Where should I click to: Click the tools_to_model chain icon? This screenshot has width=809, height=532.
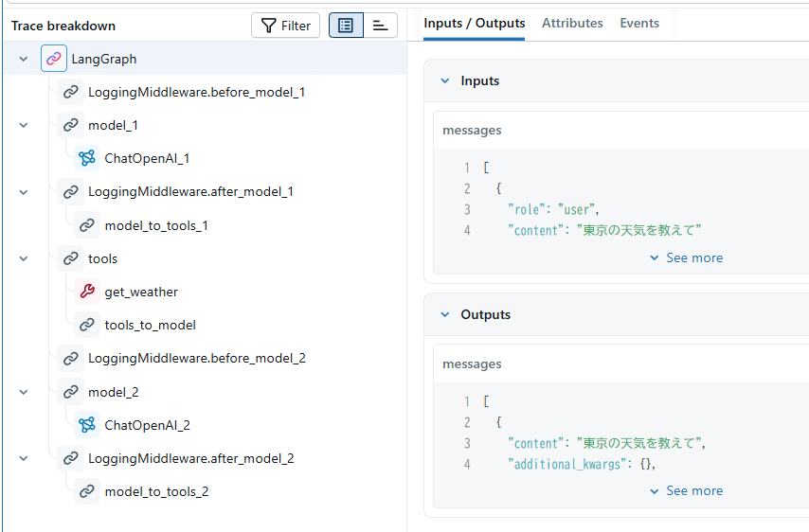pyautogui.click(x=87, y=325)
